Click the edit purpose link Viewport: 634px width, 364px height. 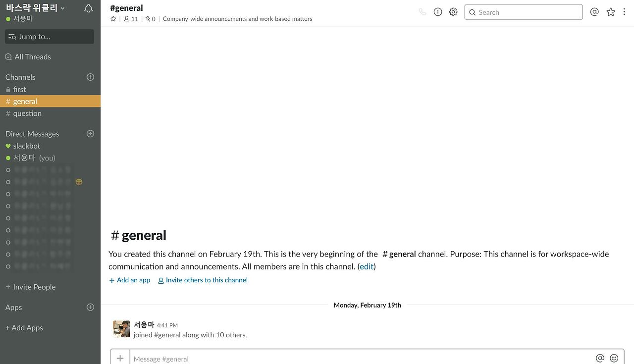[x=367, y=266]
